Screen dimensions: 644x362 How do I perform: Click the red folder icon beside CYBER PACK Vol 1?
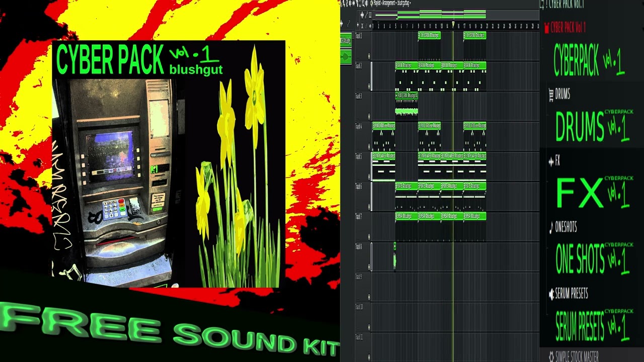click(x=546, y=28)
